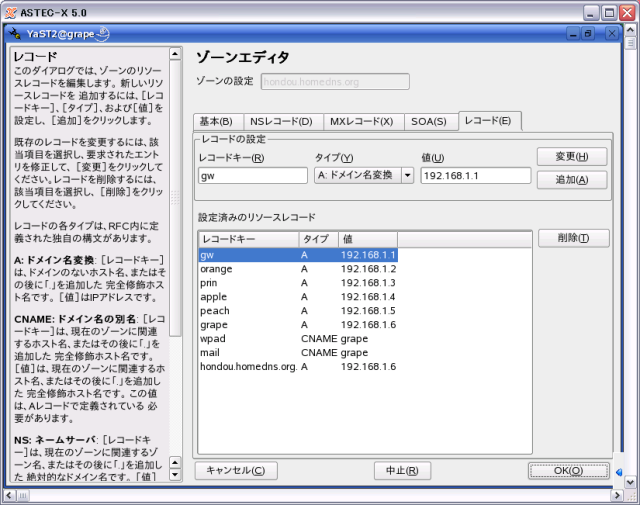Click the 削除(T) delete button
The width and height of the screenshot is (640, 505).
(573, 238)
